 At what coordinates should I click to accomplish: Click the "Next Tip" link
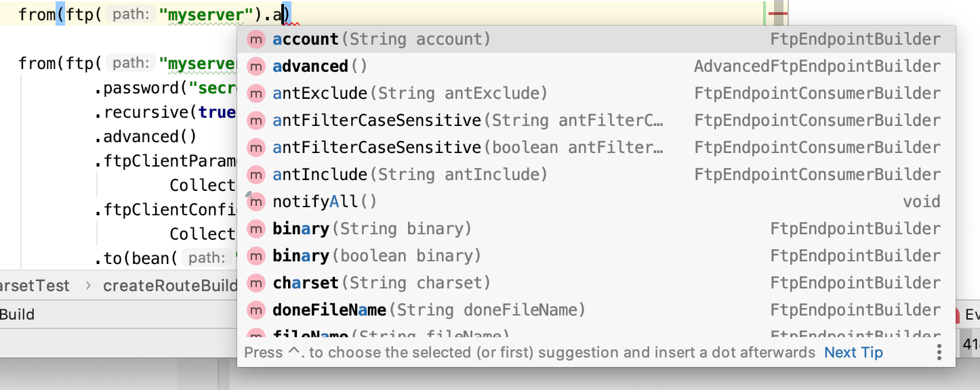point(853,351)
